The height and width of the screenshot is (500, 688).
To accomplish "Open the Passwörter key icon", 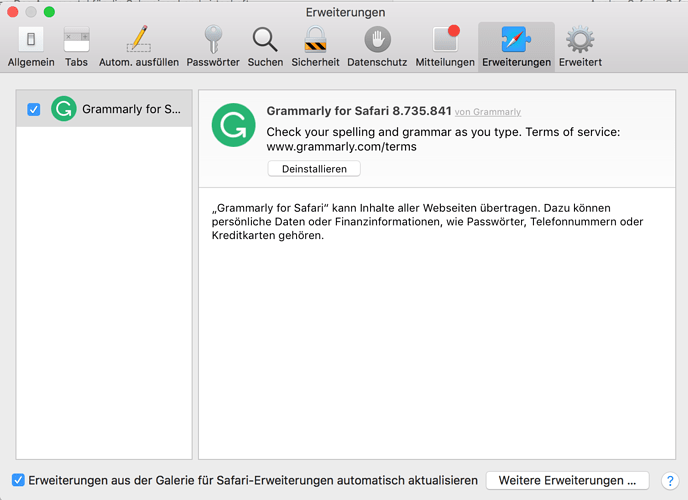I will coord(213,39).
